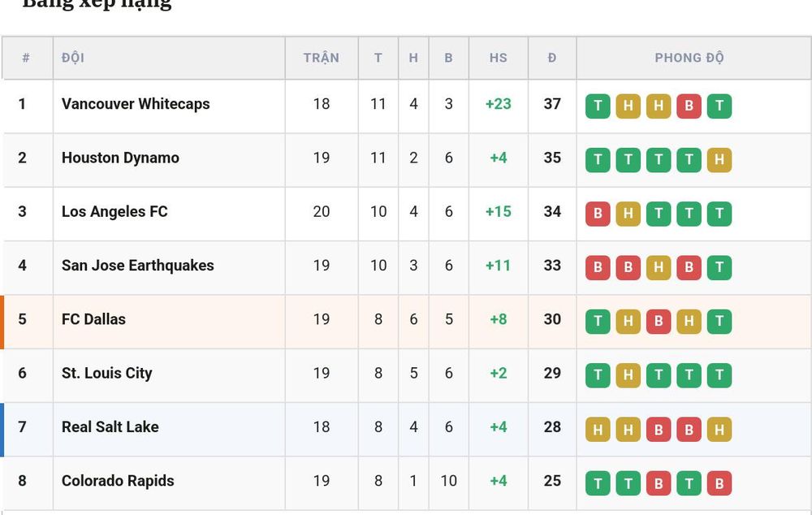Click Vancouver Whitecaps' red B form badge
This screenshot has width=812, height=515.
(x=689, y=106)
